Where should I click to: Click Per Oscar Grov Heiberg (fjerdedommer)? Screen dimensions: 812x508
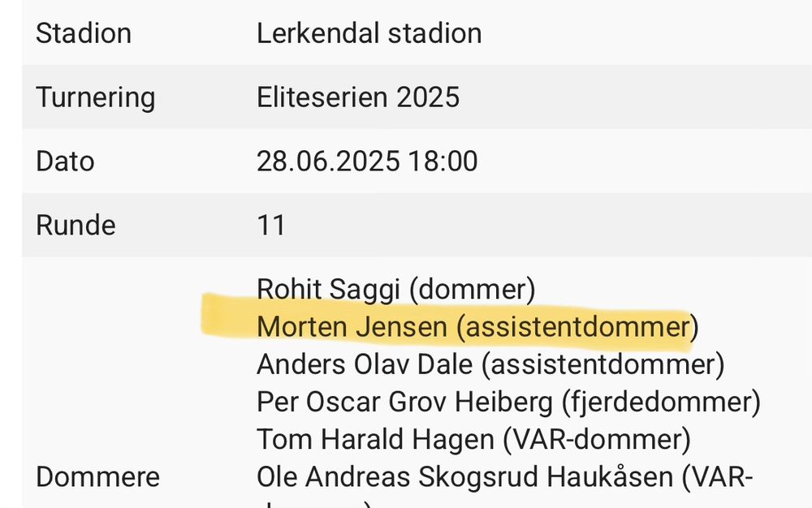coord(508,402)
